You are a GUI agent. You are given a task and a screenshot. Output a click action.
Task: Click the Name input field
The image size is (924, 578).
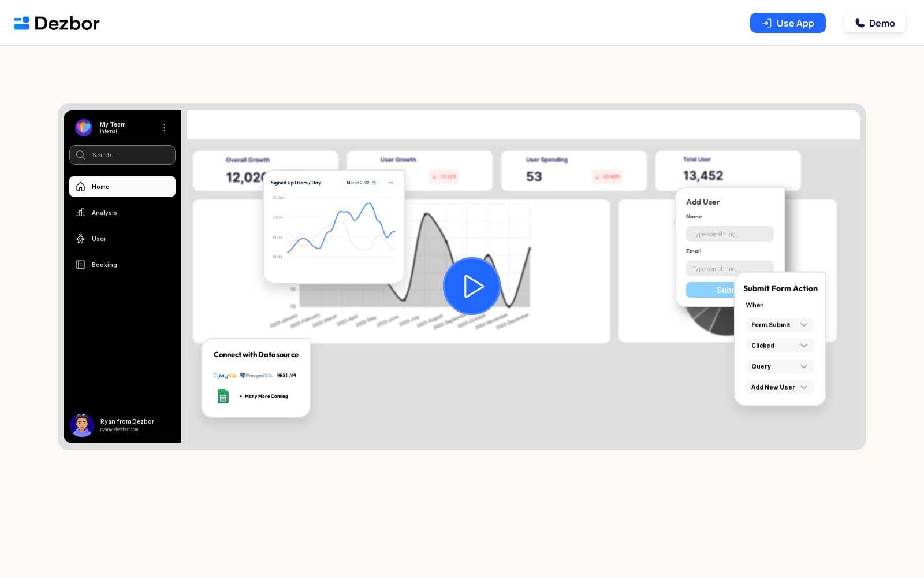729,234
